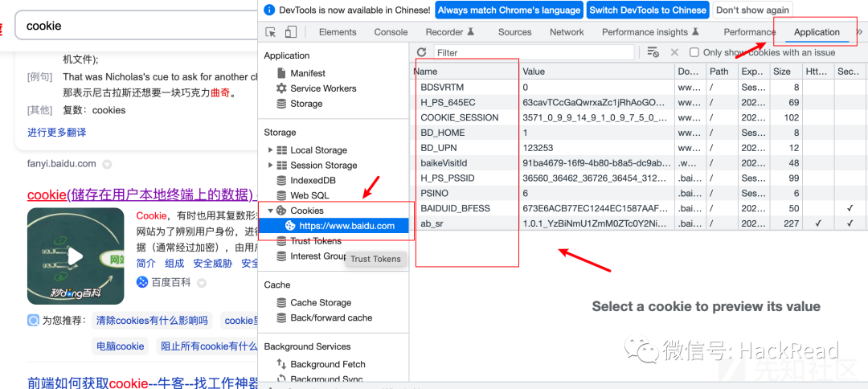
Task: Sort cookies by Name column header
Action: click(x=465, y=72)
